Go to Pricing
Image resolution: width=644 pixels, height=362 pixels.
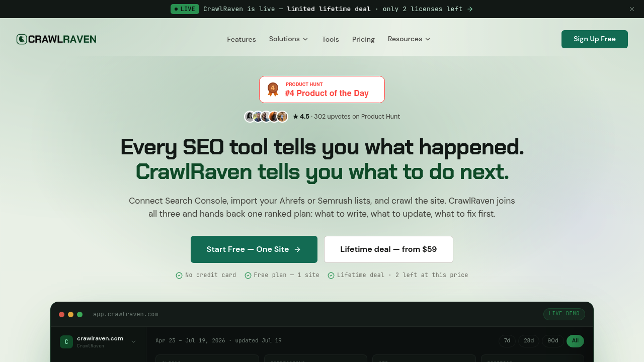(x=363, y=39)
